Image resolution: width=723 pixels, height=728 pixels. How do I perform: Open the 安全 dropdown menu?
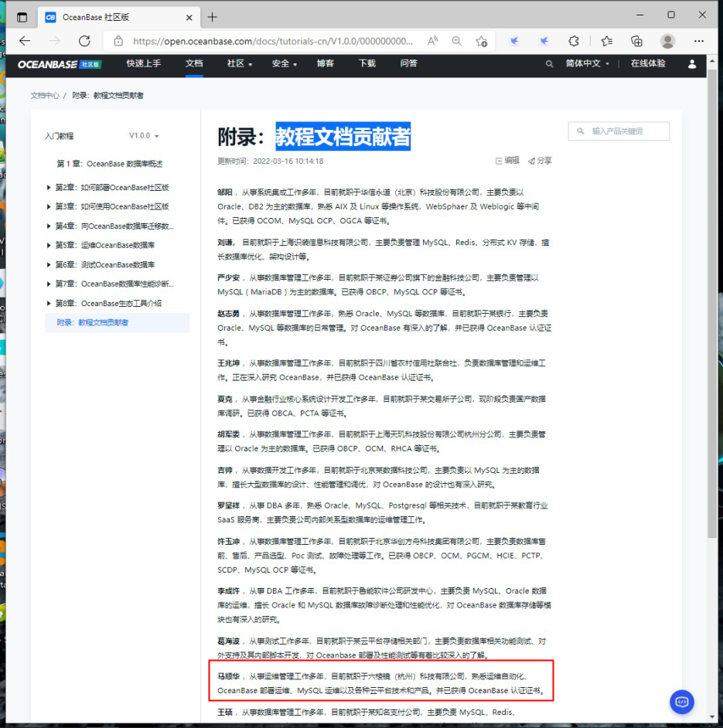(285, 63)
